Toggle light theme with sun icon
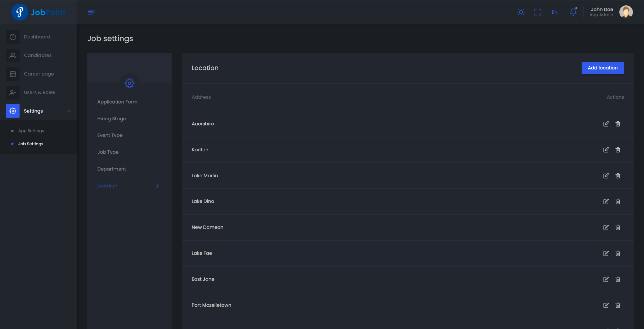The height and width of the screenshot is (329, 644). (521, 12)
